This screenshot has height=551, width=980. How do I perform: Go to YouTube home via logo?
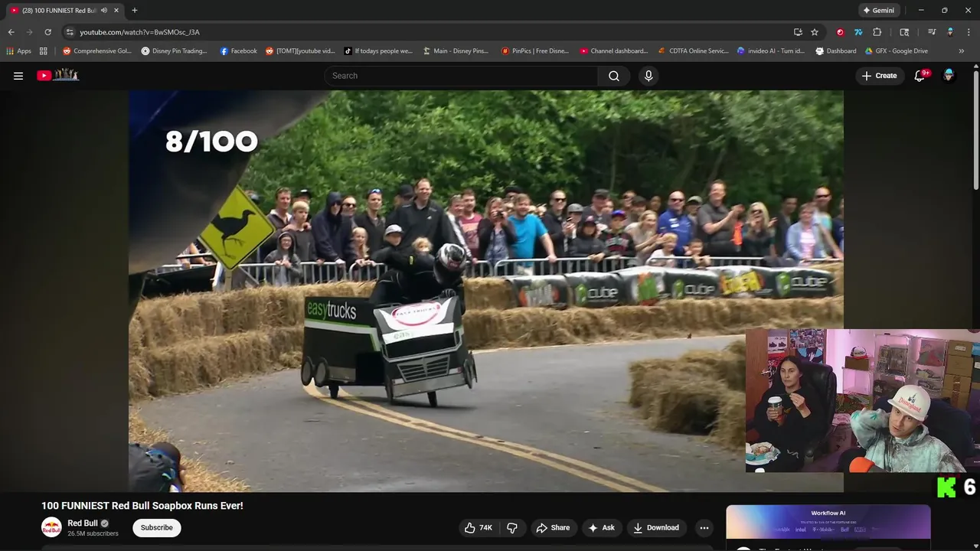coord(58,75)
